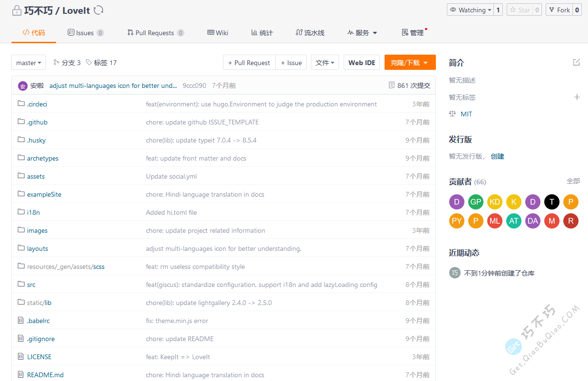The width and height of the screenshot is (588, 381).
Task: Expand the Watching dropdown
Action: pos(470,10)
